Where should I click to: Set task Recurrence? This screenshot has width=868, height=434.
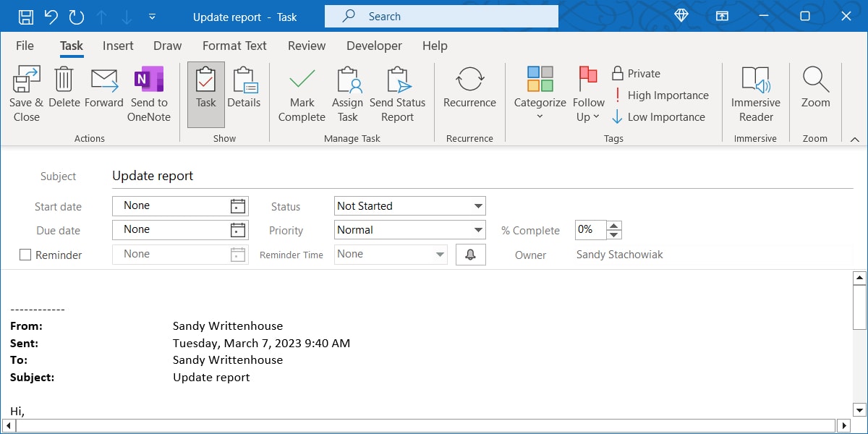click(469, 93)
